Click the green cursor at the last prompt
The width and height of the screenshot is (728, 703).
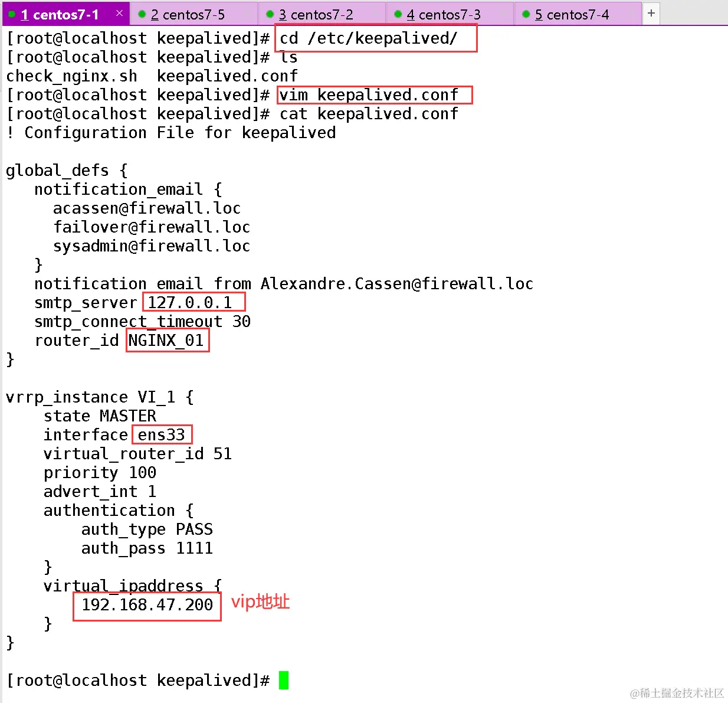284,681
